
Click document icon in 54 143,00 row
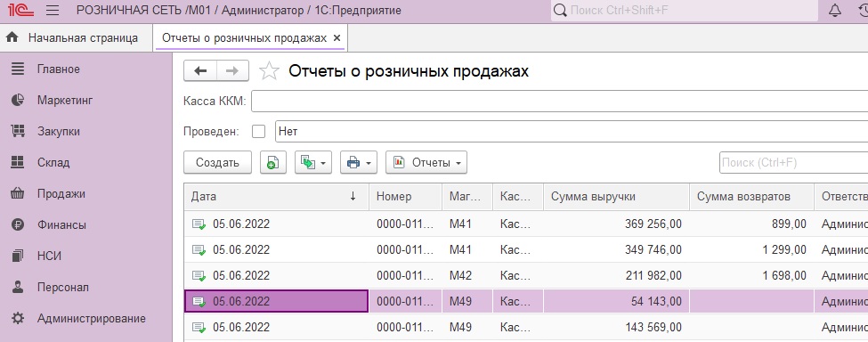click(x=199, y=302)
